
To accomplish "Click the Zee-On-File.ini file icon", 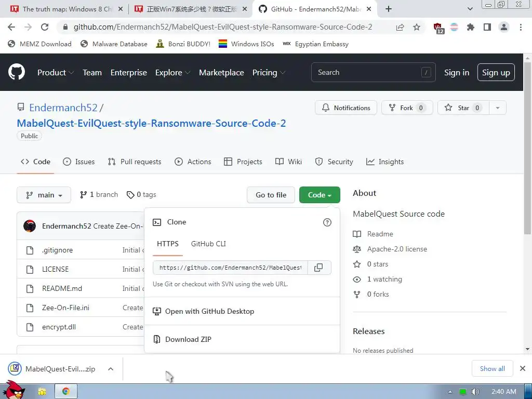I will point(30,308).
